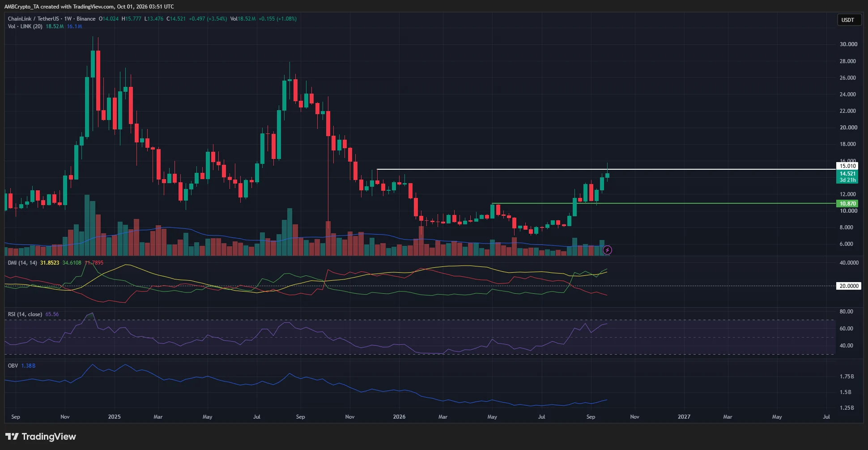This screenshot has height=450, width=868.
Task: Click the 3d 21h countdown label
Action: pos(848,180)
